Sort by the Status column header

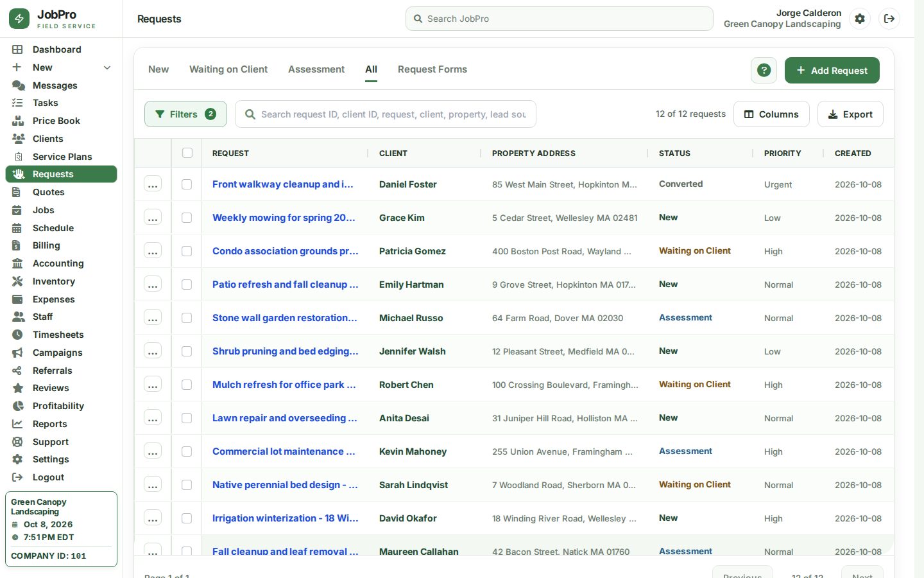[674, 153]
